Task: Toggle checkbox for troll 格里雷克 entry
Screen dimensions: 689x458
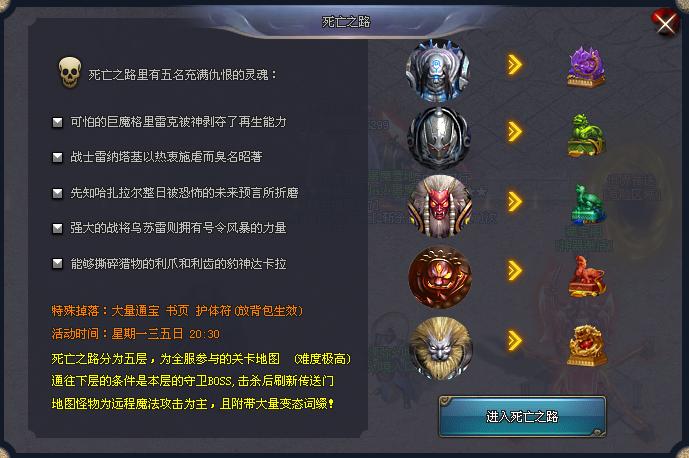Action: (58, 122)
